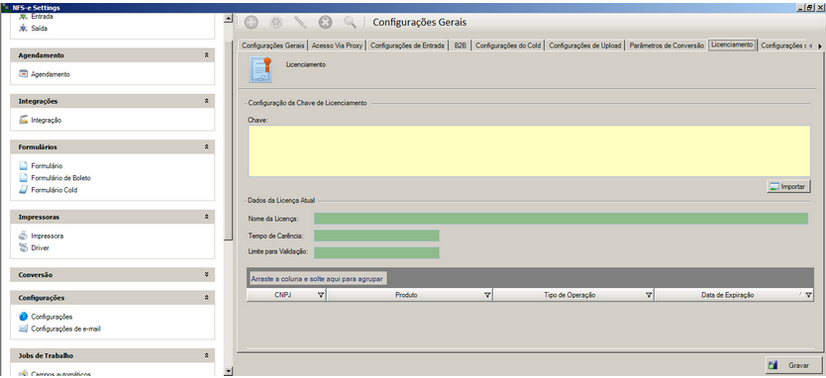Viewport: 826px width, 378px height.
Task: Switch to the B2B tab
Action: click(460, 46)
